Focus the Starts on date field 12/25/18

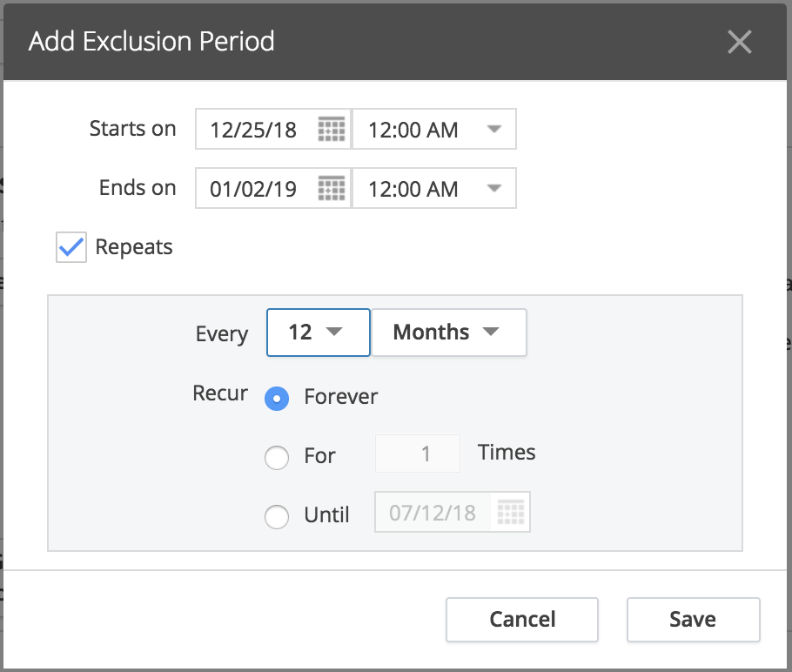point(256,130)
